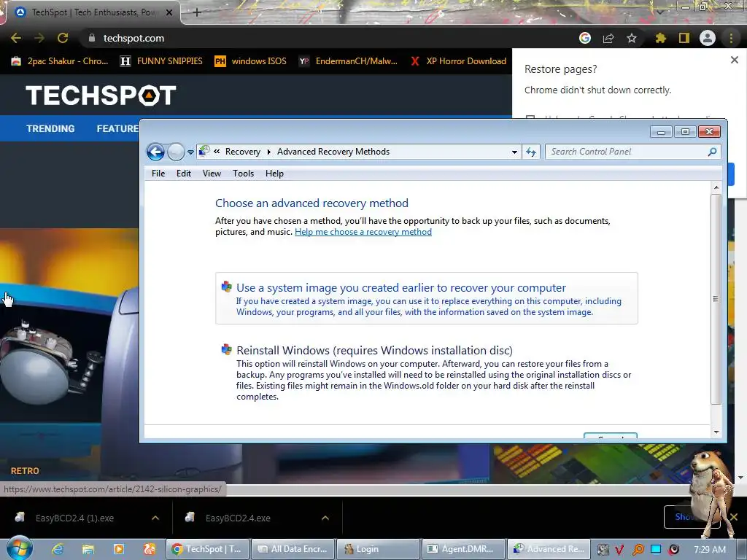Switch to Agent.DMR... taskbar window

pyautogui.click(x=463, y=549)
